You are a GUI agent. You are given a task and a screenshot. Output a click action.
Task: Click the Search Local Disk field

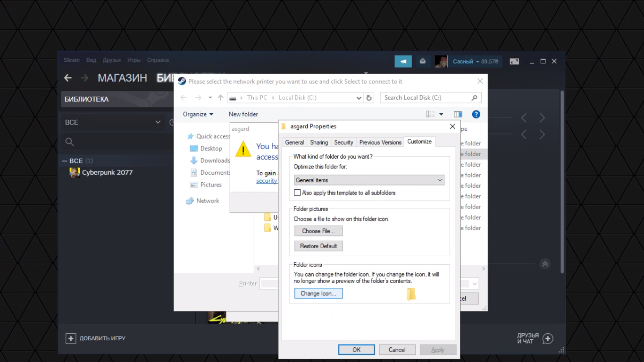pyautogui.click(x=426, y=98)
